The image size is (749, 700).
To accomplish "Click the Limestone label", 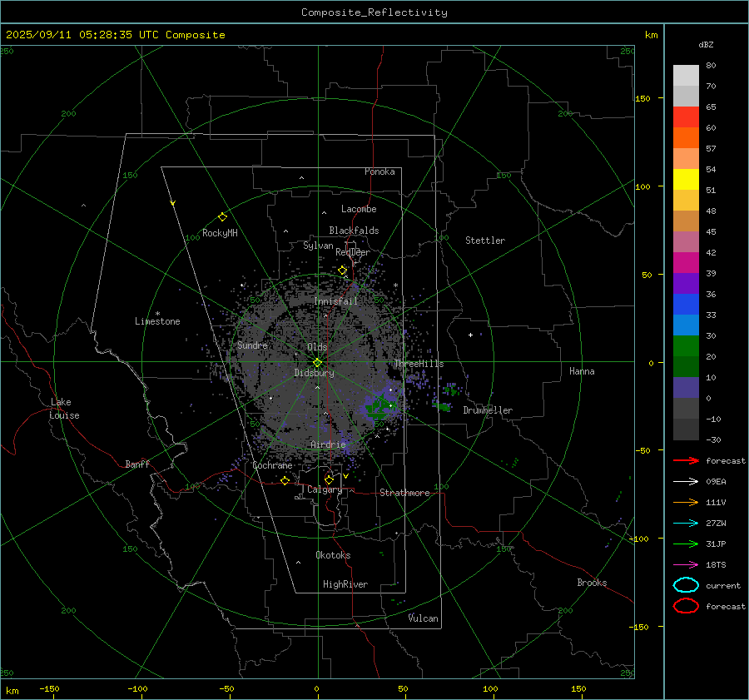I will tap(157, 321).
